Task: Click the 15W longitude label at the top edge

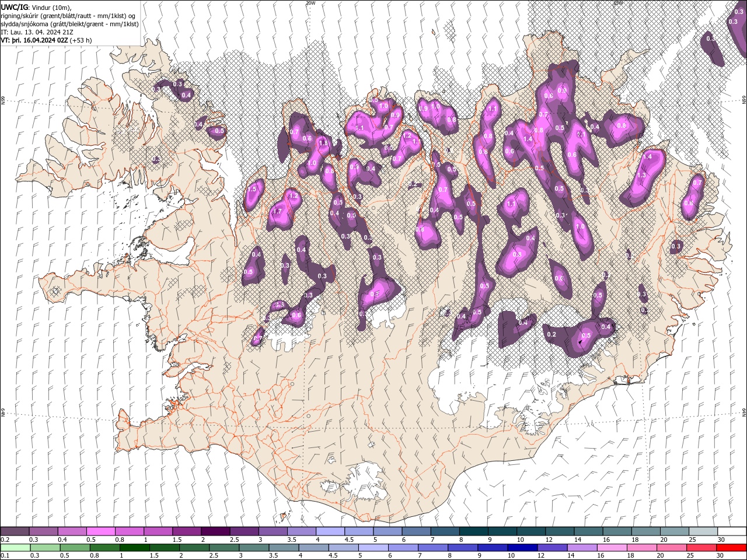Action: coord(618,3)
